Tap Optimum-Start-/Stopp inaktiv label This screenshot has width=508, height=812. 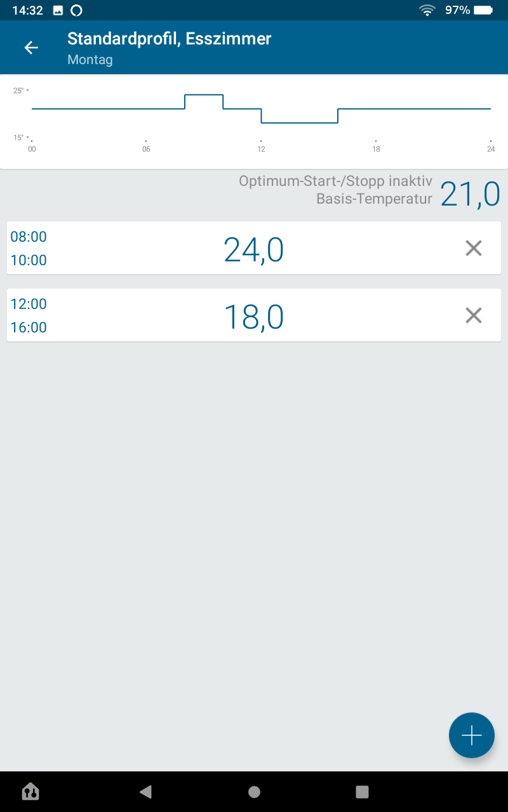click(335, 181)
